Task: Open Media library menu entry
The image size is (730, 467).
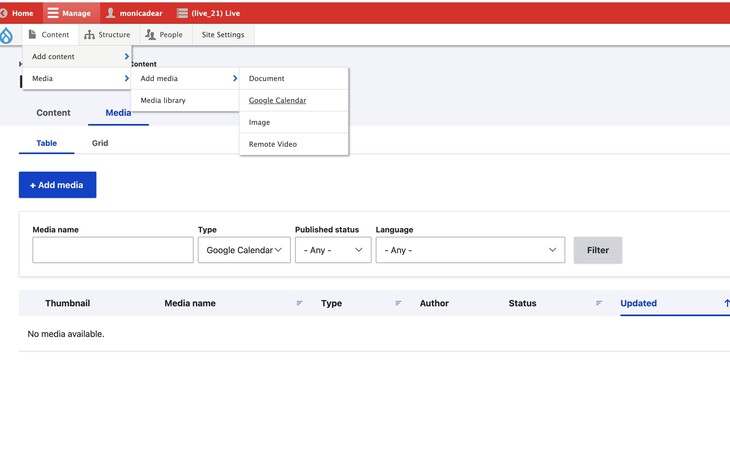Action: [163, 100]
